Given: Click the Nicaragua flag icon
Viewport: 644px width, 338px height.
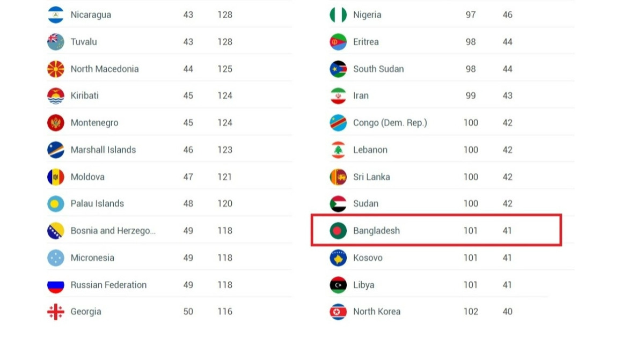Looking at the screenshot, I should [56, 15].
